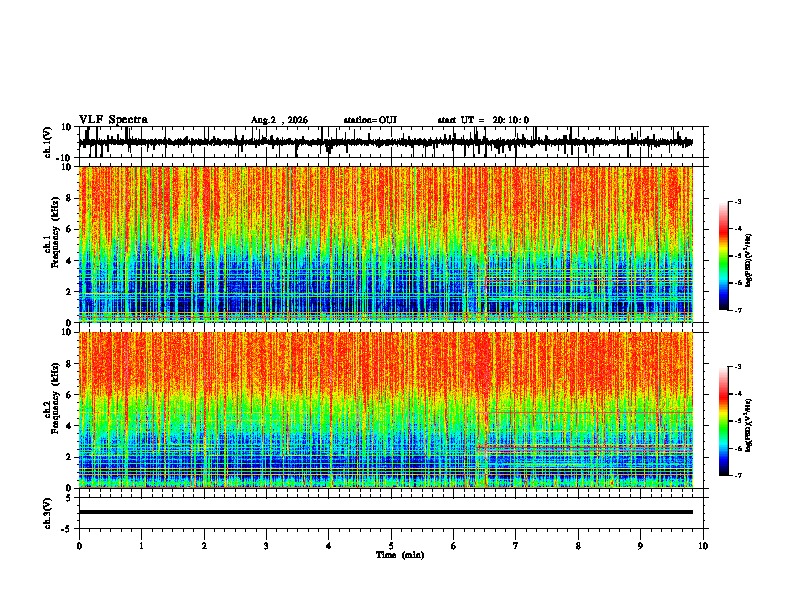Click the "ch.1(V)" waveform axis label
This screenshot has height=612, width=792.
(x=48, y=142)
